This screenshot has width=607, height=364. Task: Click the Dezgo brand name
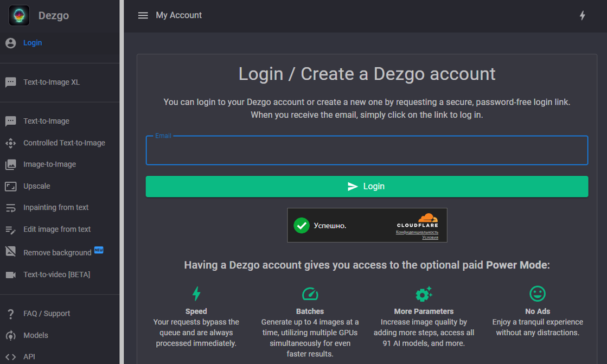point(54,16)
